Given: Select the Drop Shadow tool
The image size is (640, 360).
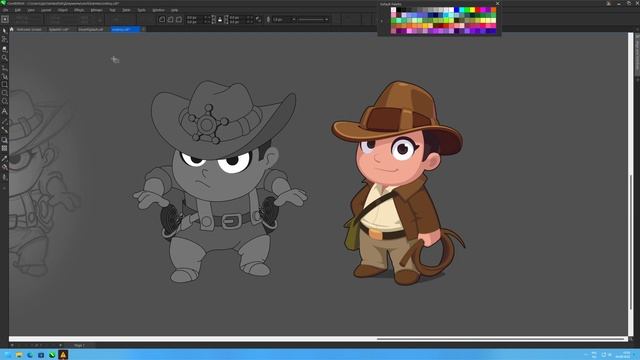Looking at the screenshot, I should tap(4, 140).
